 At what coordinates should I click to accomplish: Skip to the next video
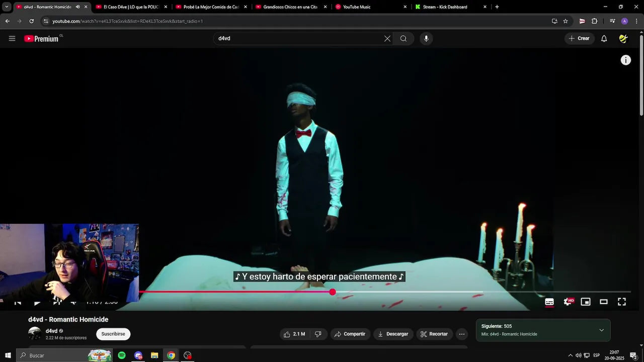[x=57, y=302]
